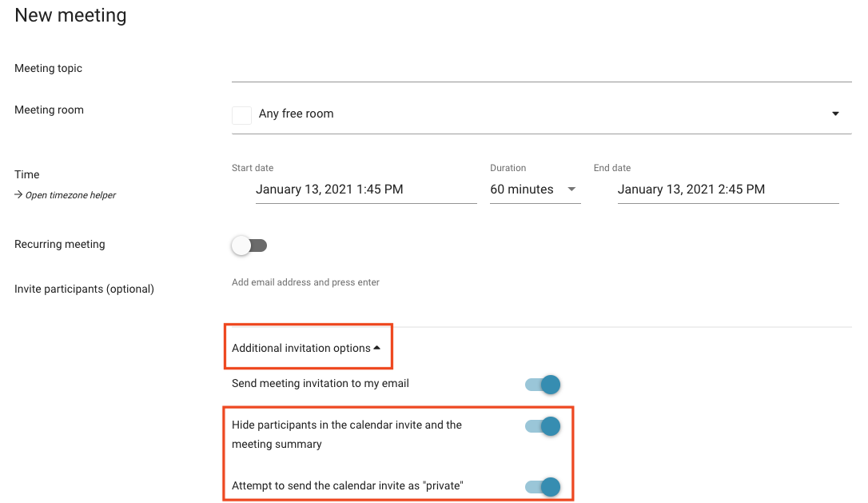Open the Duration dropdown
868x503 pixels.
[535, 190]
